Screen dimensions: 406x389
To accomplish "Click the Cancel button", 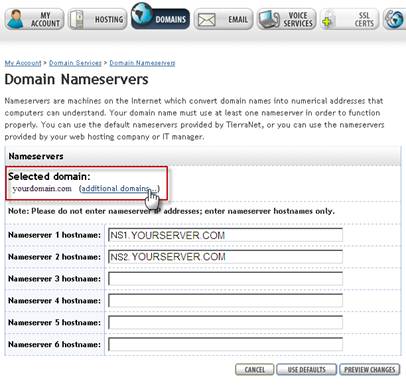I will (255, 370).
